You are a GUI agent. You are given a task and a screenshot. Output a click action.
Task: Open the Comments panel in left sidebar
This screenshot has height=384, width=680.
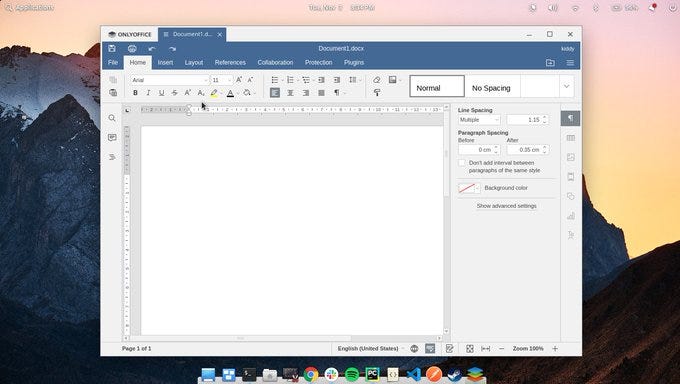112,138
